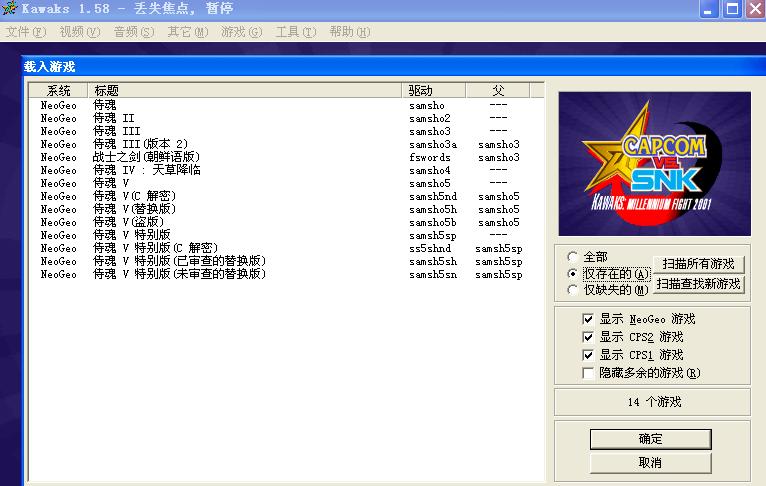766x486 pixels.
Task: Open the 文件 menu
Action: (x=25, y=32)
